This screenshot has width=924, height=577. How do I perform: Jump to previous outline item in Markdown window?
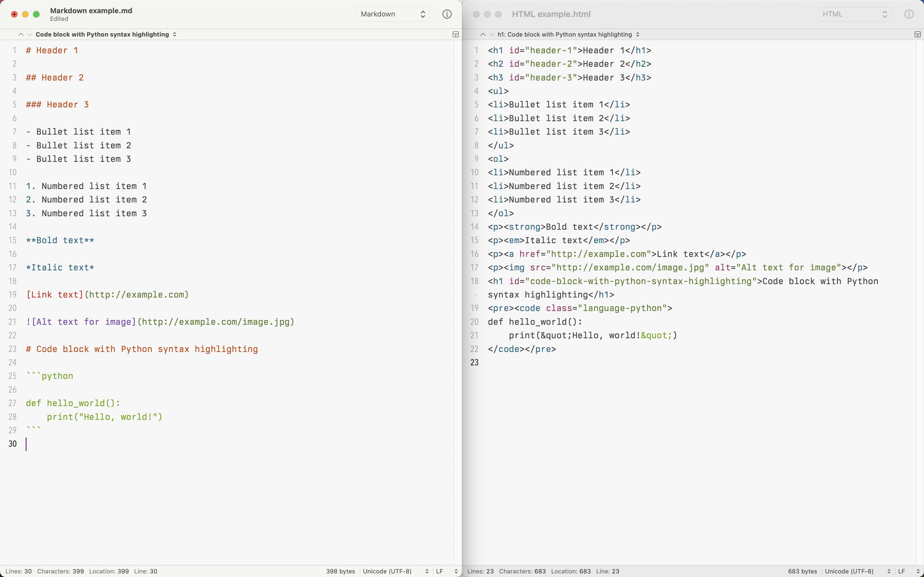tap(20, 34)
